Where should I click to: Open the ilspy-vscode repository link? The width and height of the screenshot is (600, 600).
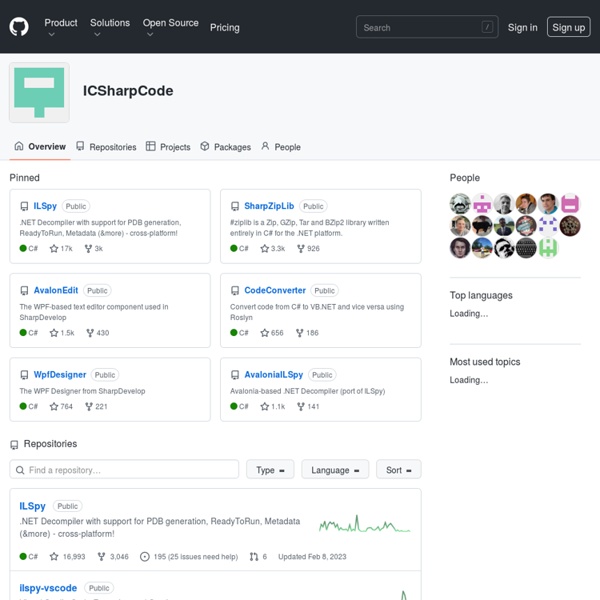click(x=48, y=588)
